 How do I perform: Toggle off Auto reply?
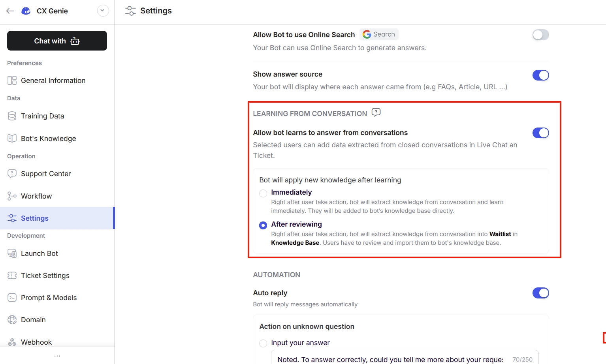540,293
